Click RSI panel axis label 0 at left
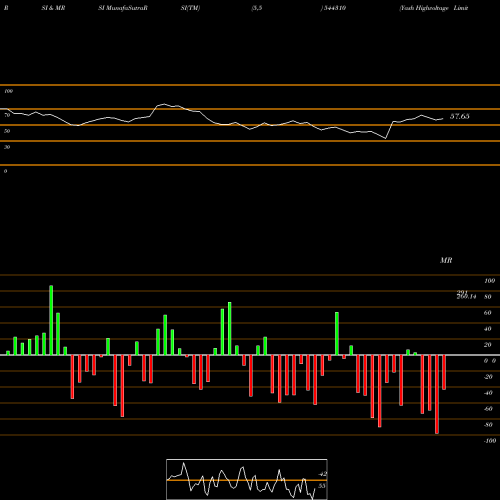 pyautogui.click(x=5, y=171)
